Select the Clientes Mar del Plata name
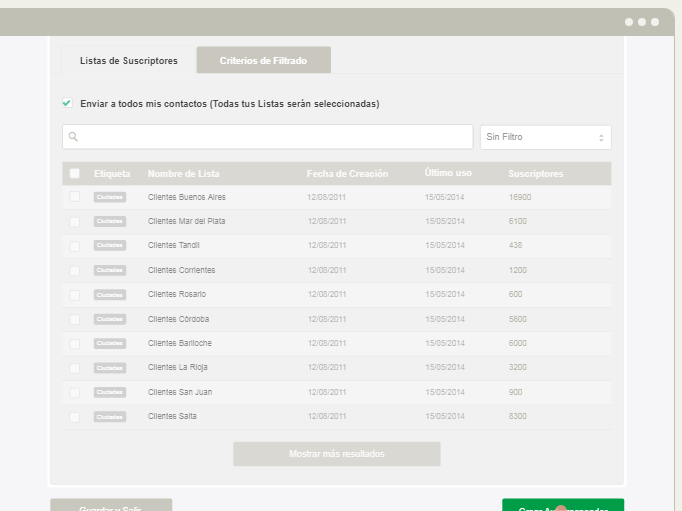The width and height of the screenshot is (682, 511). (187, 221)
